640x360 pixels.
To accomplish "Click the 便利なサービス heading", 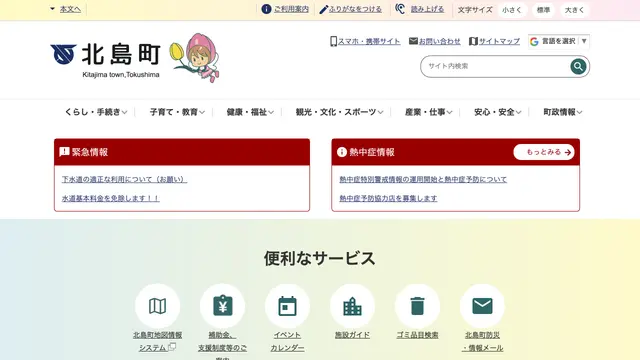I will [x=320, y=258].
